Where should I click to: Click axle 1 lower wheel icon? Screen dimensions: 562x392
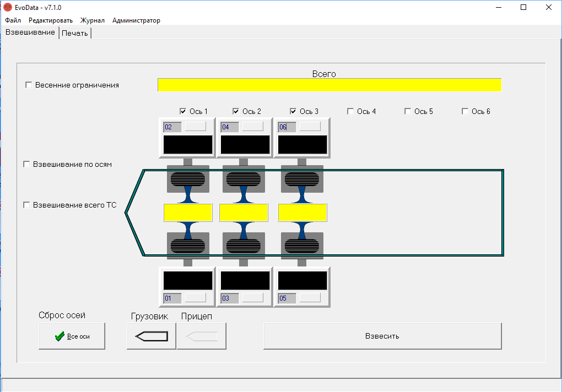point(188,246)
